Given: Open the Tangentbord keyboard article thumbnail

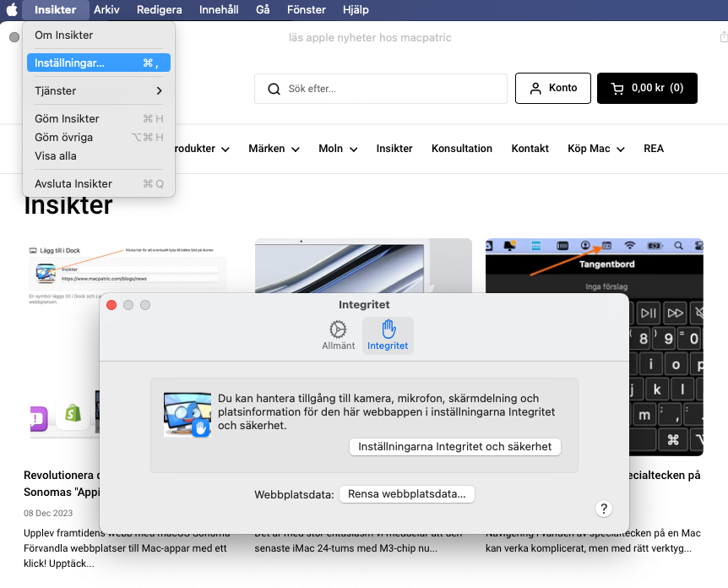Looking at the screenshot, I should pos(595,265).
